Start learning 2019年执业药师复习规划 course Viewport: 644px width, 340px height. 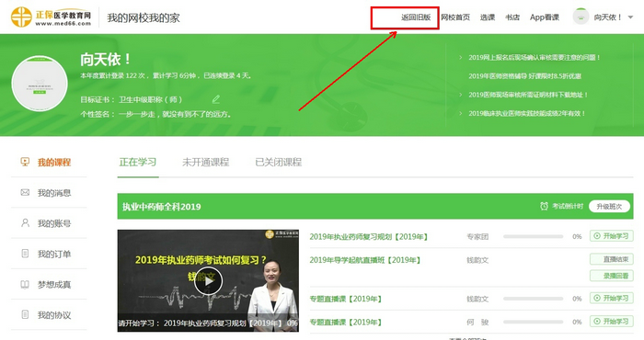[x=612, y=236]
